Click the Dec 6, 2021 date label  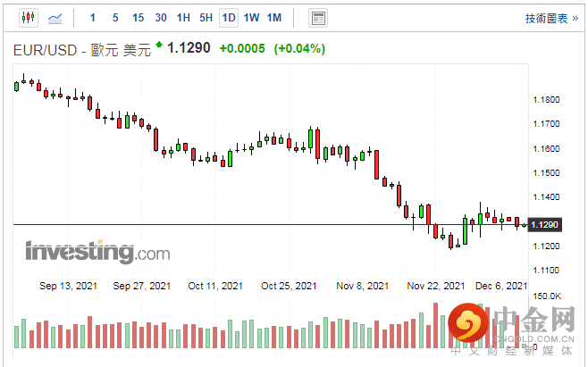(501, 286)
